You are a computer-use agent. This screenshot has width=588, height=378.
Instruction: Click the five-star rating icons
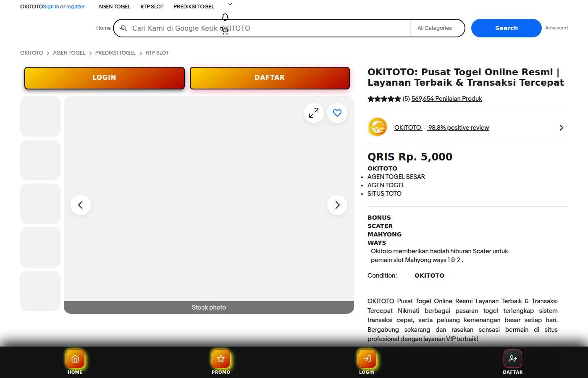tap(384, 99)
